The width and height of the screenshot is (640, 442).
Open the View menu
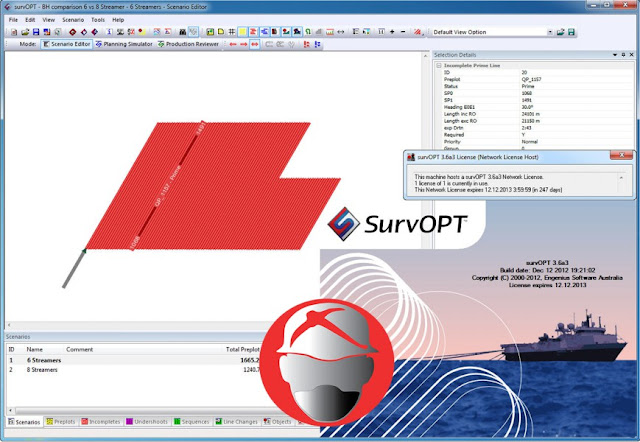tap(49, 20)
